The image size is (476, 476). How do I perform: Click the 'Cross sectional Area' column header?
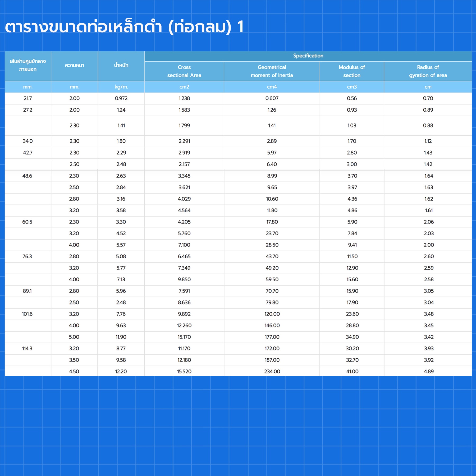[184, 71]
